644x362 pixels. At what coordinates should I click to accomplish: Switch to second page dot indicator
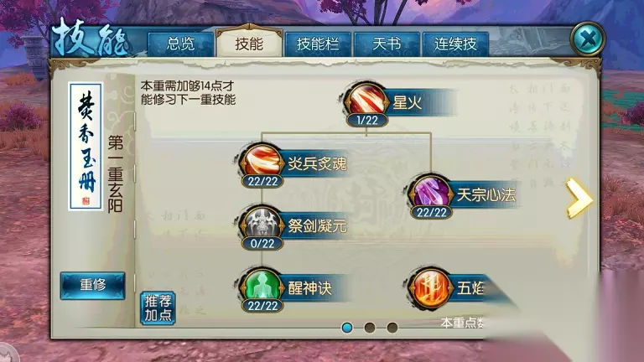[370, 328]
